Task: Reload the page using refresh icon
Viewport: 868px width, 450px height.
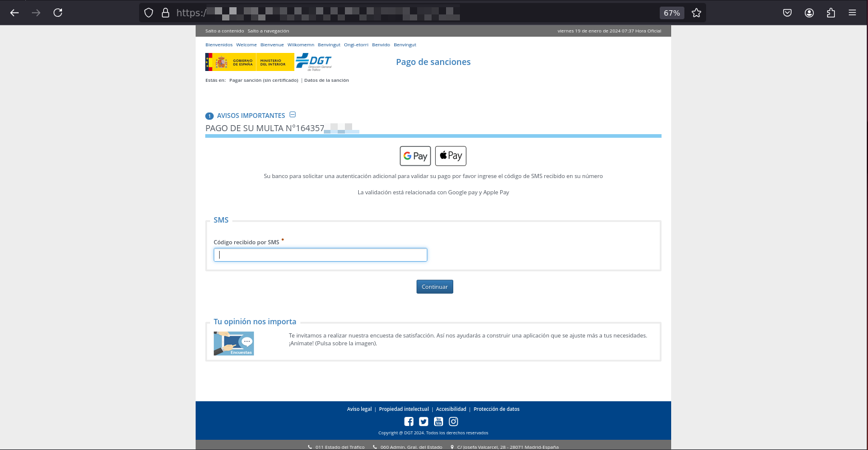Action: tap(58, 13)
